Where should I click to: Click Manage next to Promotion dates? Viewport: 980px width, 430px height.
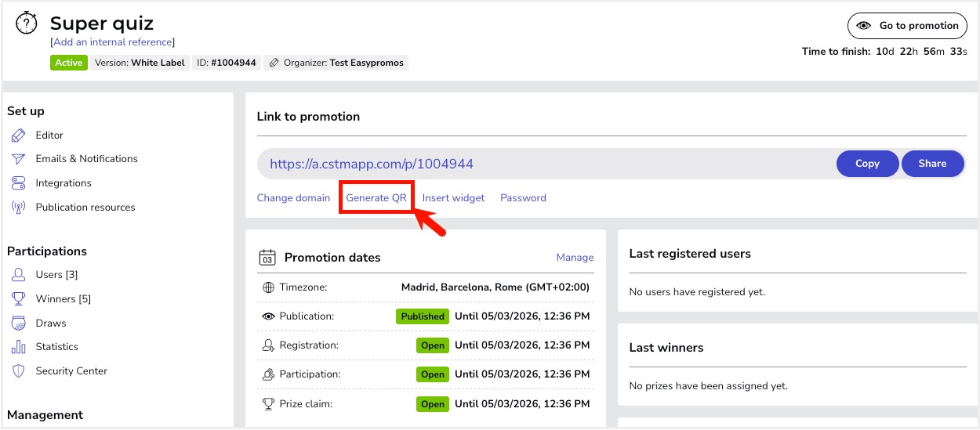[x=575, y=258]
